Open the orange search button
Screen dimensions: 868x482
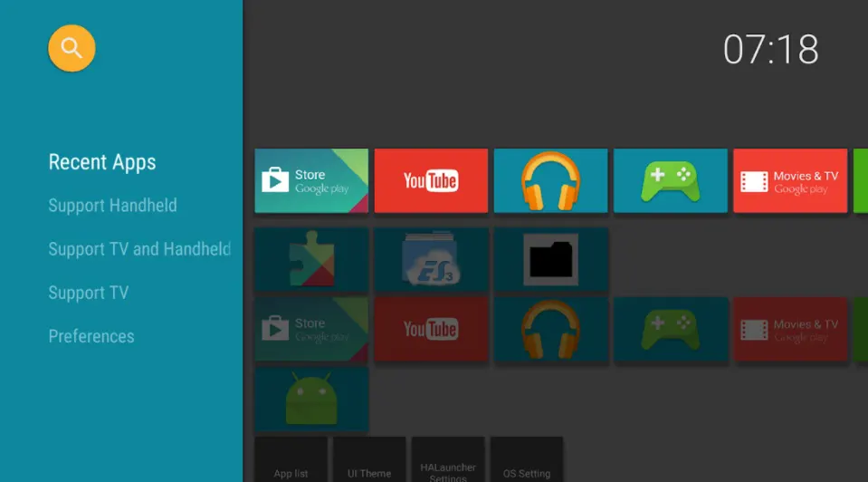click(x=72, y=48)
